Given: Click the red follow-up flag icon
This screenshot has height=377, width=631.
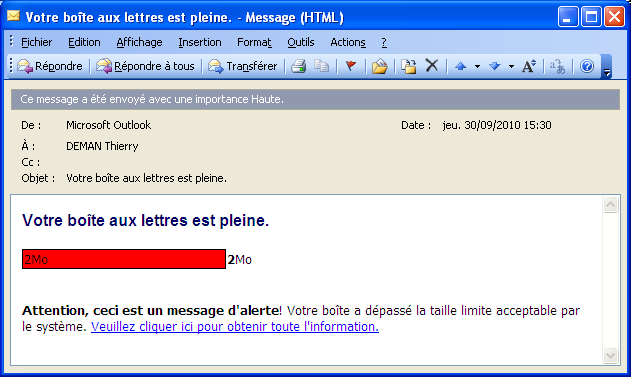Looking at the screenshot, I should [x=351, y=66].
